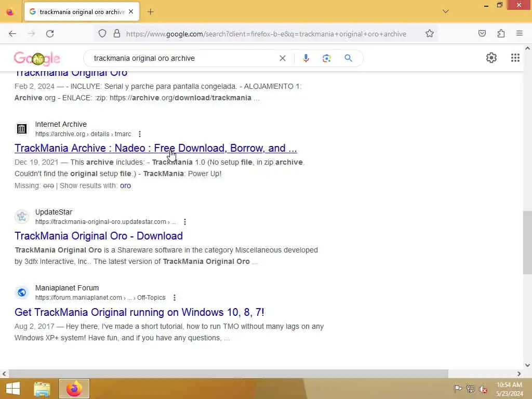This screenshot has height=399, width=532.
Task: Click the muted volume tray icon
Action: point(483,389)
